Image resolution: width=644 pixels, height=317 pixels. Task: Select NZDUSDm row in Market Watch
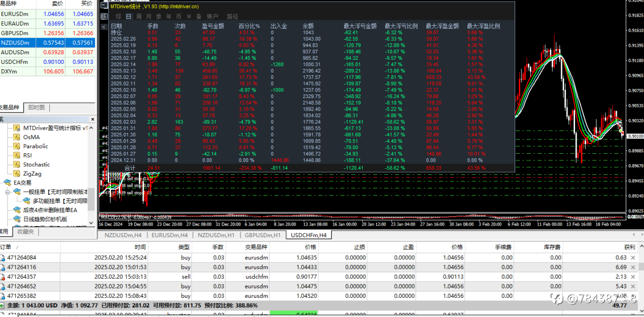(15, 43)
